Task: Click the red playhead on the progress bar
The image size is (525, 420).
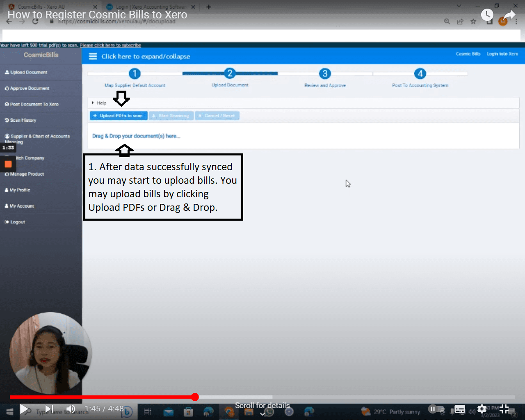Action: coord(195,397)
